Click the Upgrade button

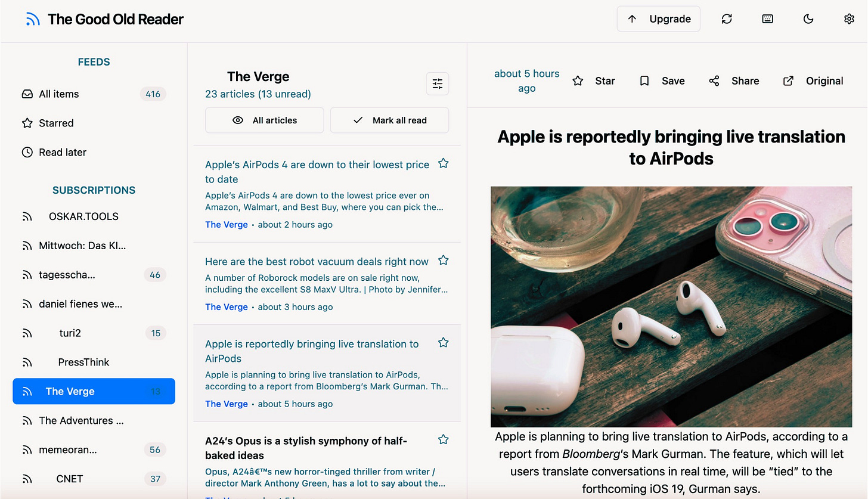click(659, 19)
